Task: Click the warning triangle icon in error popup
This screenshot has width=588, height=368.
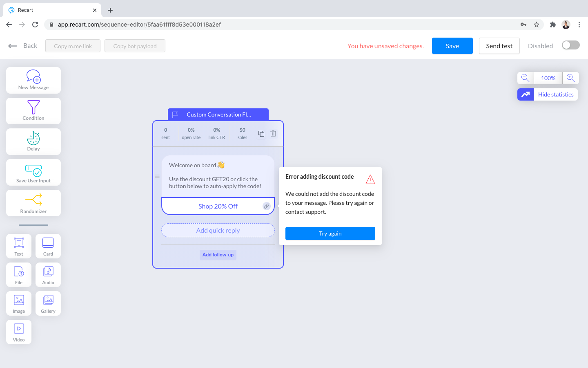Action: [x=370, y=179]
